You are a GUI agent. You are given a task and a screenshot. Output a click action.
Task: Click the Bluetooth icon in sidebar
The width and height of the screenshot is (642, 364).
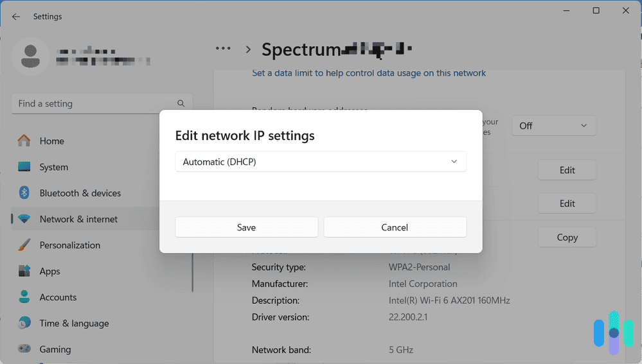[24, 193]
